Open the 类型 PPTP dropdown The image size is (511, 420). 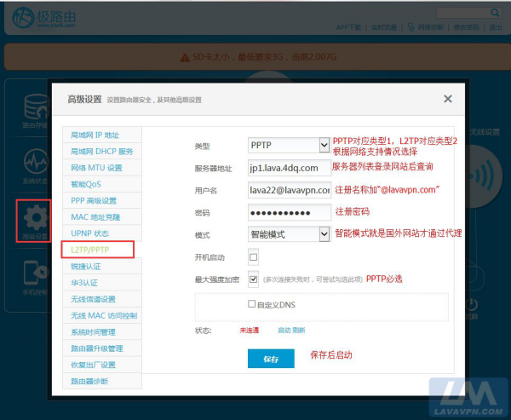289,145
